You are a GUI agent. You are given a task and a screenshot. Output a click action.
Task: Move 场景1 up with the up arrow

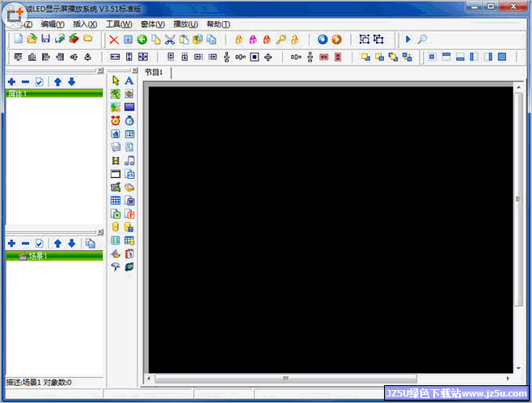click(57, 244)
